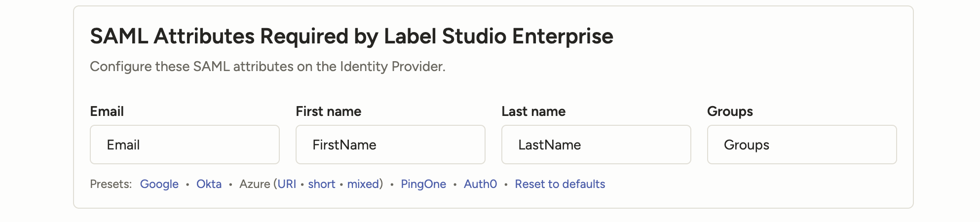Click the Email attribute input field
980x222 pixels.
pos(185,145)
